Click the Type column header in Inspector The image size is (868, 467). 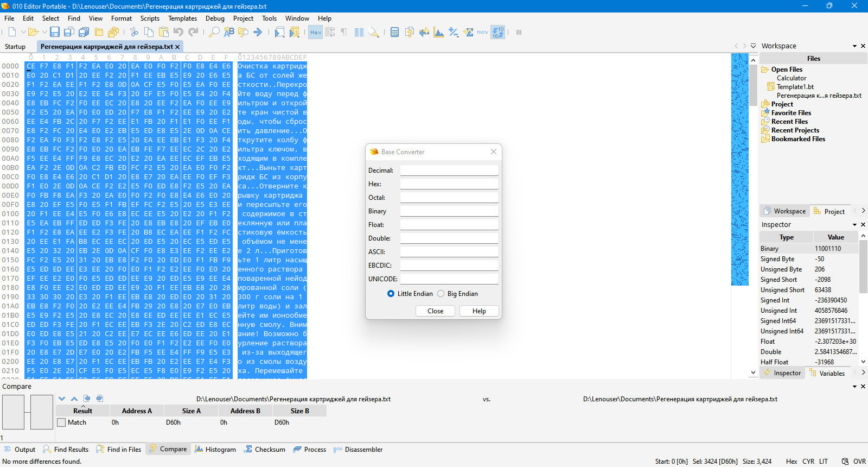pyautogui.click(x=786, y=237)
